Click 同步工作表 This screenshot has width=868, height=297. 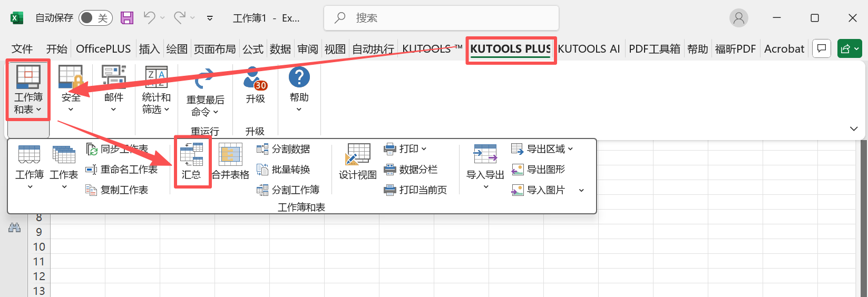coord(118,149)
